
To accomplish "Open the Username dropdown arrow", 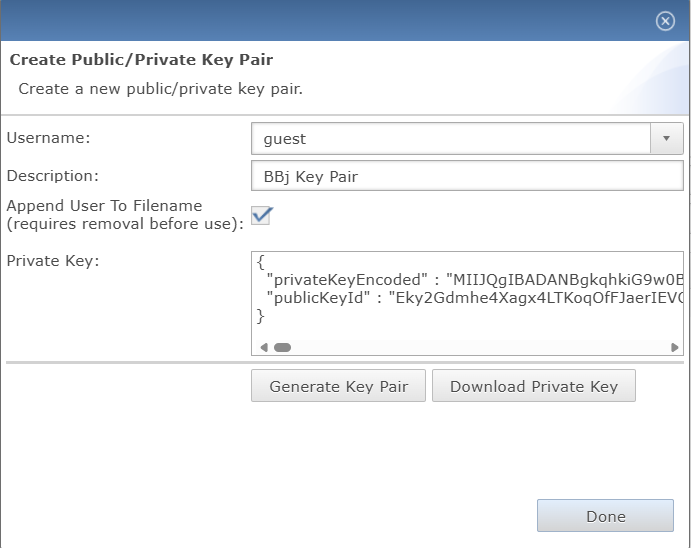I will click(x=666, y=139).
